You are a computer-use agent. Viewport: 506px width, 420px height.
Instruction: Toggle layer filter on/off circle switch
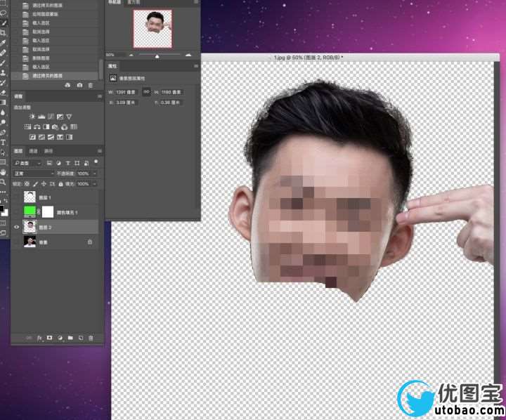[x=96, y=162]
